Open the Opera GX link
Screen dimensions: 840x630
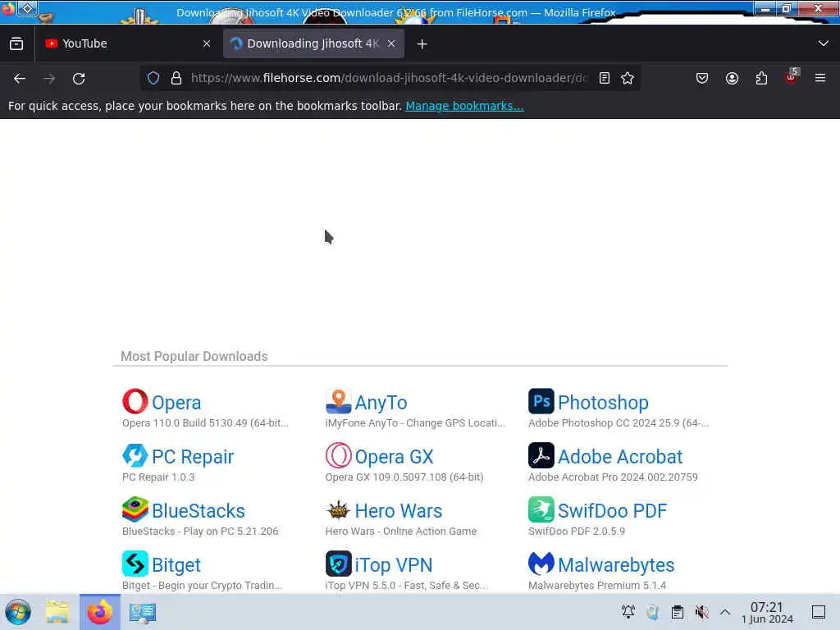pyautogui.click(x=395, y=456)
